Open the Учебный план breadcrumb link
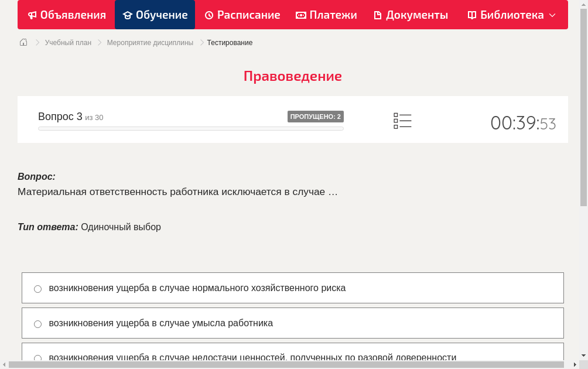This screenshot has width=588, height=369. coord(68,42)
